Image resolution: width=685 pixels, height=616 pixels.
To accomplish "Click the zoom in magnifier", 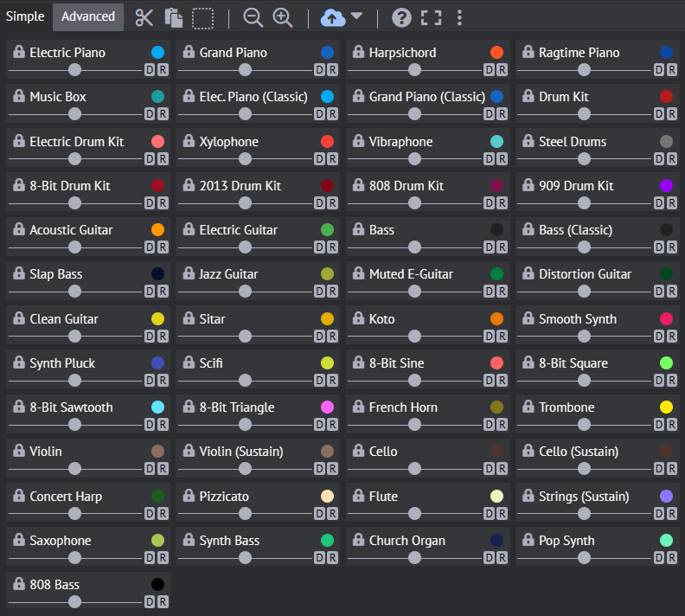I will [x=283, y=18].
